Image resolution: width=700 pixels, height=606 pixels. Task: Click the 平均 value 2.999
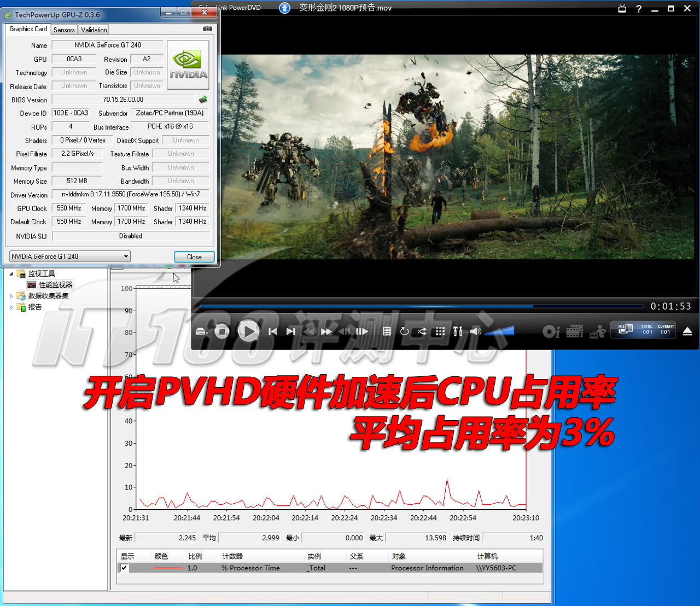pos(249,538)
